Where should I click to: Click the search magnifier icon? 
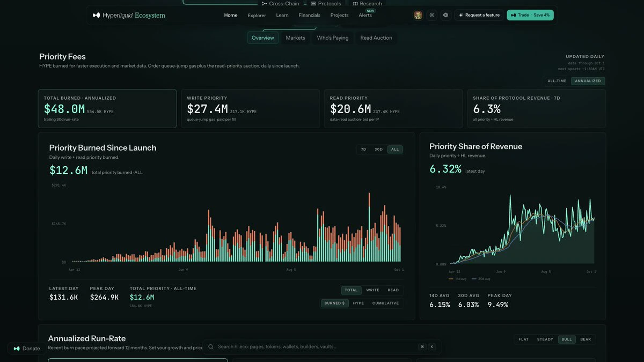coord(211,347)
